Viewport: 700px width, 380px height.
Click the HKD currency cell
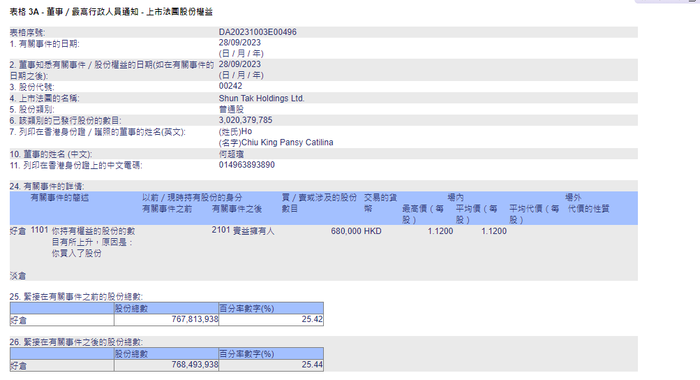pos(373,231)
